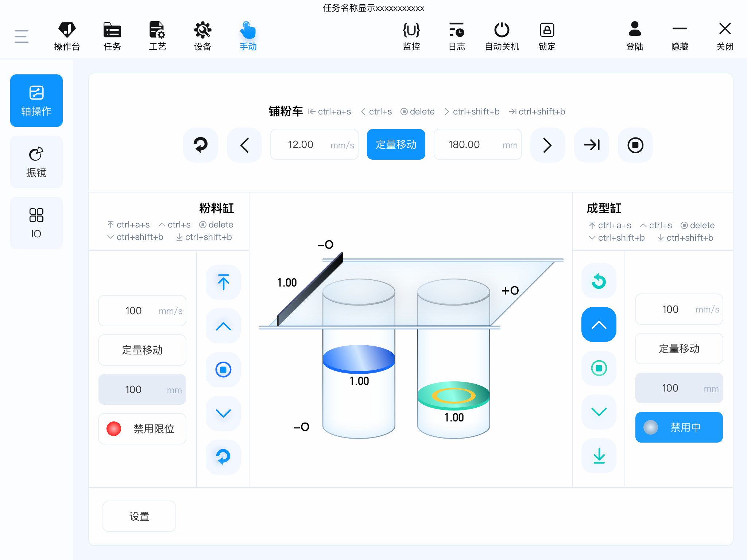
Task: Edit powder cylinder speed 100 mm/s field
Action: click(142, 311)
